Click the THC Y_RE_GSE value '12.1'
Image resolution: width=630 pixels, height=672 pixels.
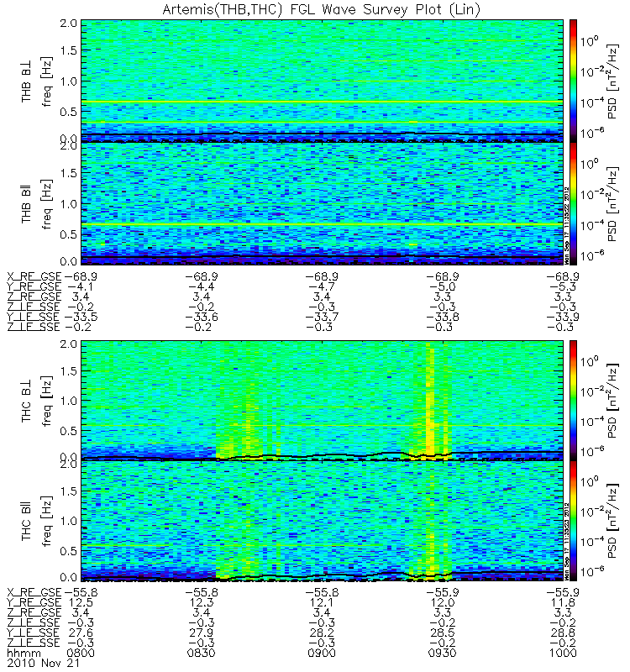click(x=322, y=602)
